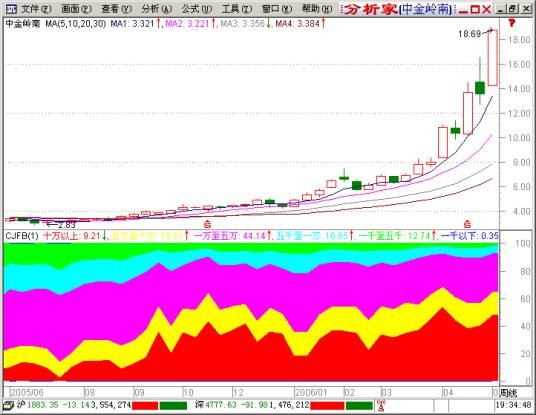Viewport: 536px width, 415px height.
Task: Click the red question mark help icon
Action: (x=512, y=23)
